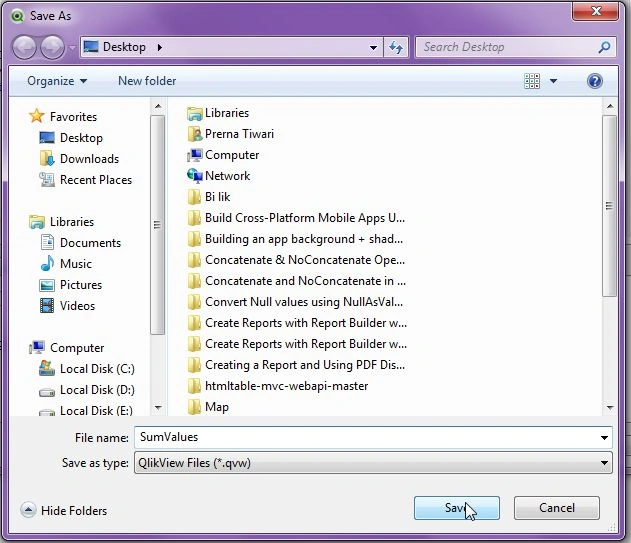
Task: Select the htmltable-mvc-webapi-master folder
Action: 278,386
